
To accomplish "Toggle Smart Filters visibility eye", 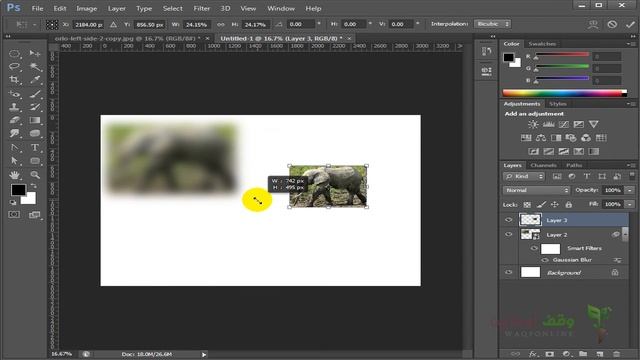I will (534, 248).
